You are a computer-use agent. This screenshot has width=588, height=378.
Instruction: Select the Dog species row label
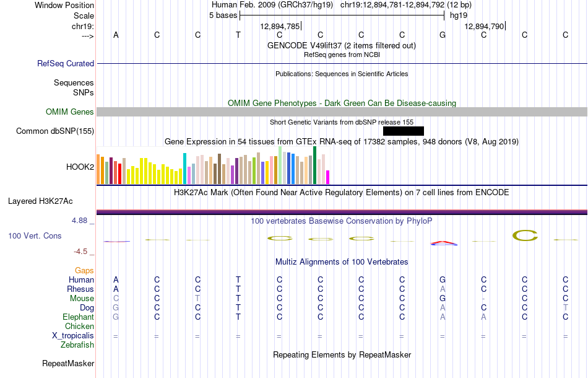click(87, 308)
